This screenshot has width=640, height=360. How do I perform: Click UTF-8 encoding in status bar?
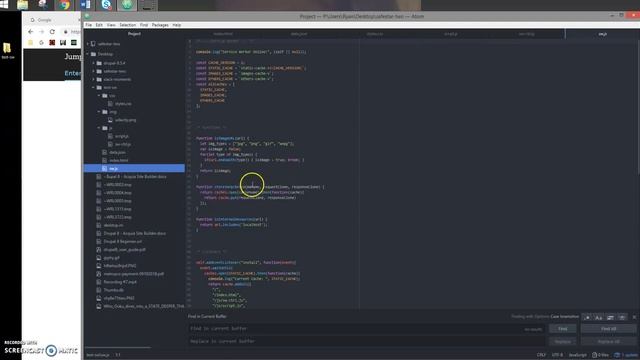pos(557,355)
